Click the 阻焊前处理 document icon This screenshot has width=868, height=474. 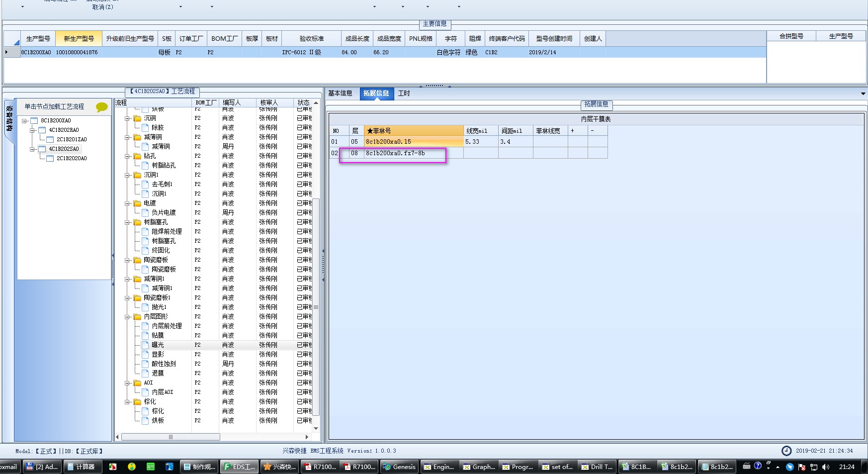tap(145, 232)
